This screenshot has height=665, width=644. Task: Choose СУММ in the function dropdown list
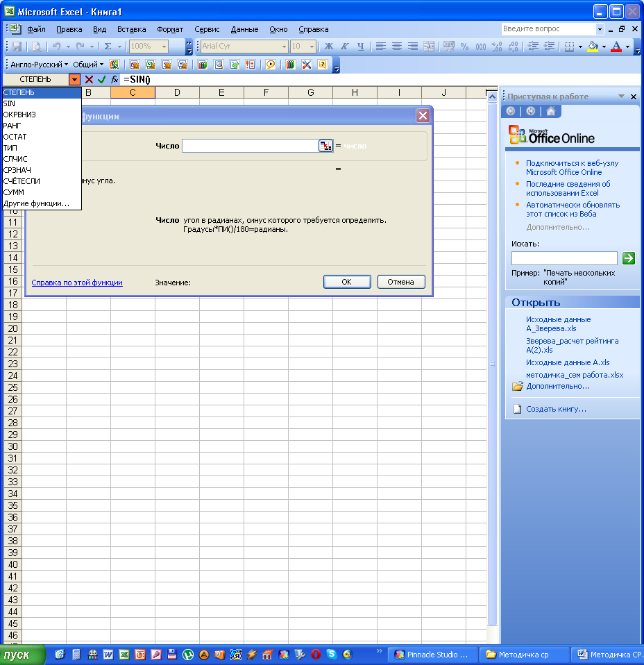click(x=42, y=192)
